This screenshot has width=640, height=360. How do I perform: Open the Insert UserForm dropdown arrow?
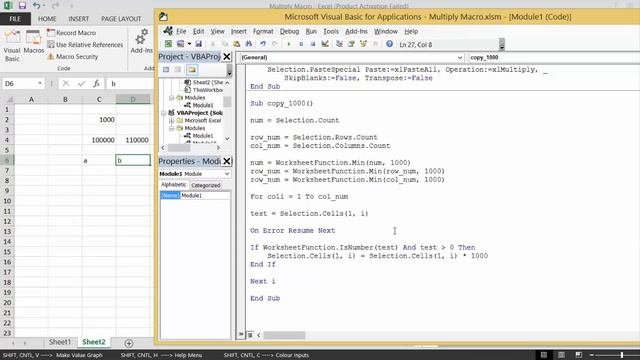[189, 44]
